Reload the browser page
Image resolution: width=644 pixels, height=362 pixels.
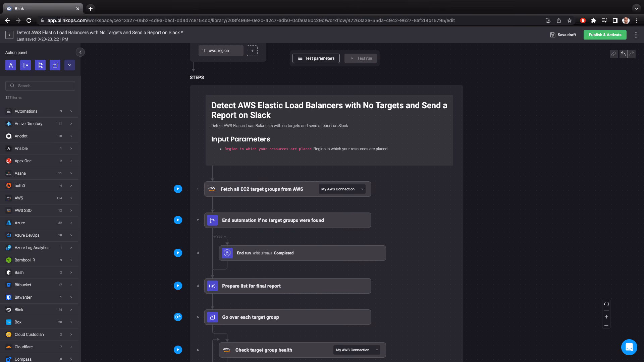coord(29,20)
